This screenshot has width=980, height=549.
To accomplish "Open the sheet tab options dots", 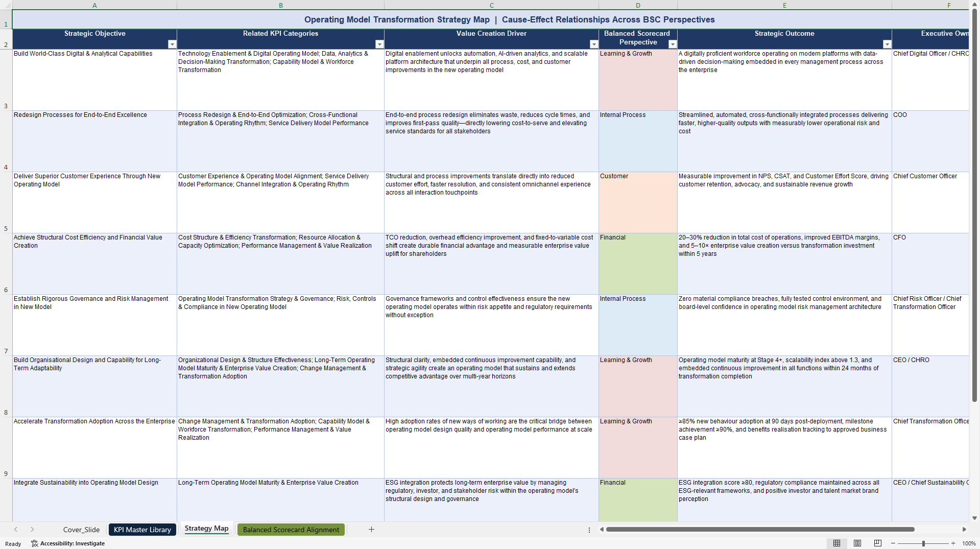I will tap(589, 530).
